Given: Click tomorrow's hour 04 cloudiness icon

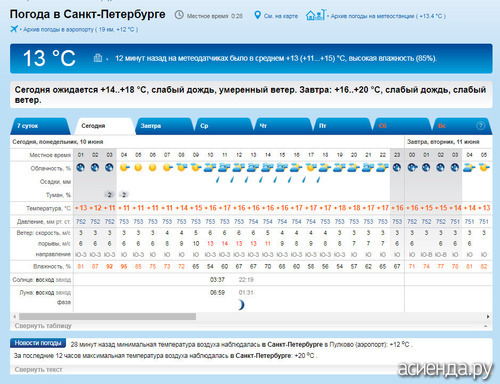Looking at the screenshot, I should pos(469,167).
